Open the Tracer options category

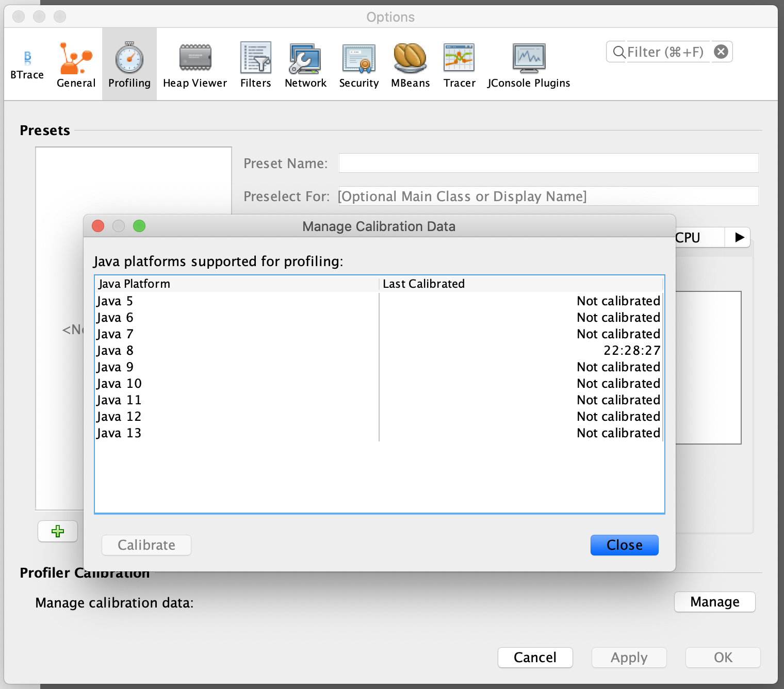pyautogui.click(x=459, y=64)
